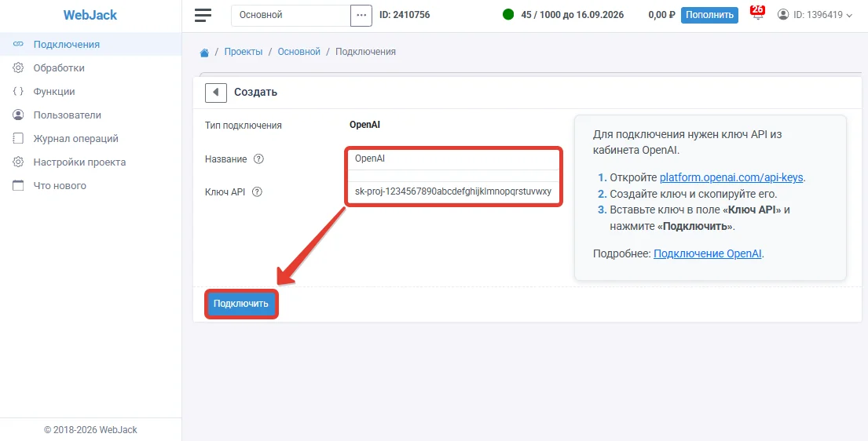
Task: Click the Подключить button
Action: [241, 303]
